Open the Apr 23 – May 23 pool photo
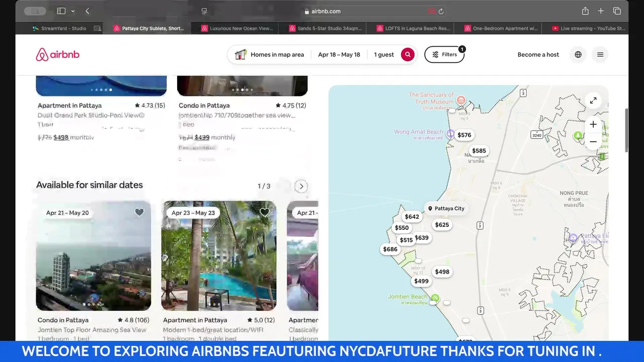 (x=219, y=256)
